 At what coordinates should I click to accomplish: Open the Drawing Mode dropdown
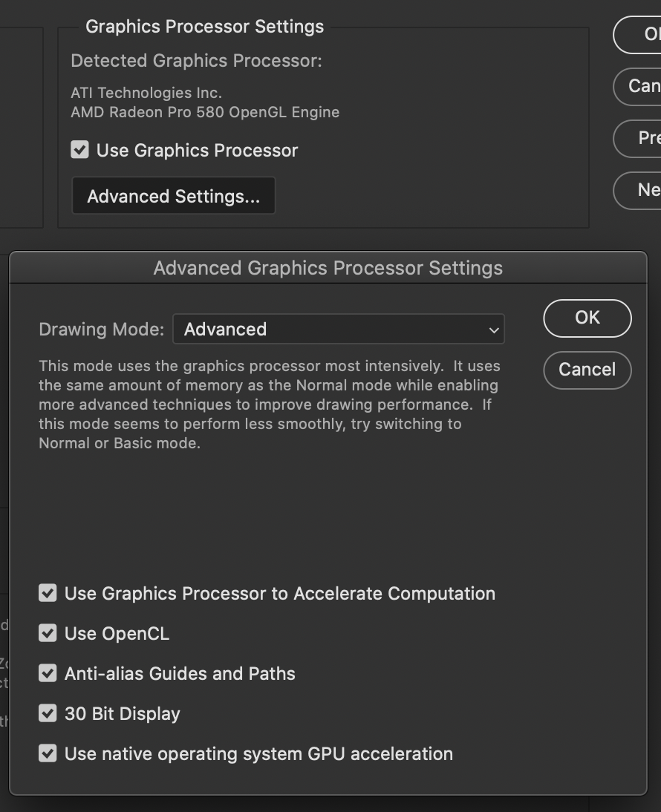pyautogui.click(x=338, y=330)
